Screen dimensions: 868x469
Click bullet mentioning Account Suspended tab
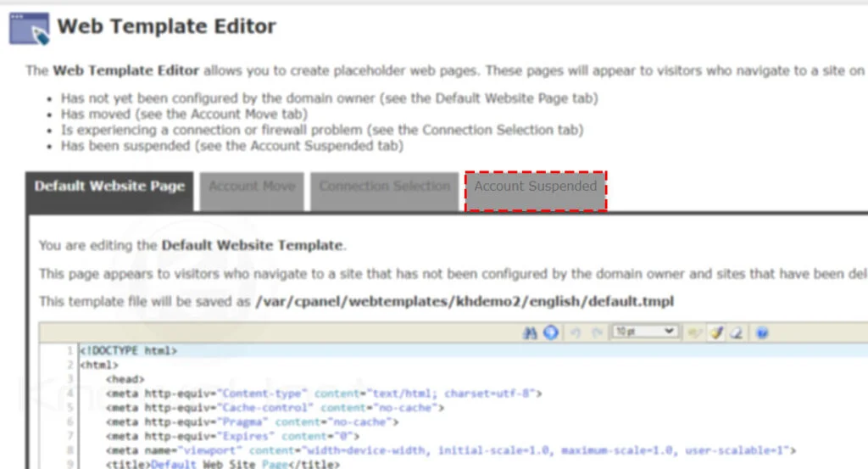pos(232,146)
